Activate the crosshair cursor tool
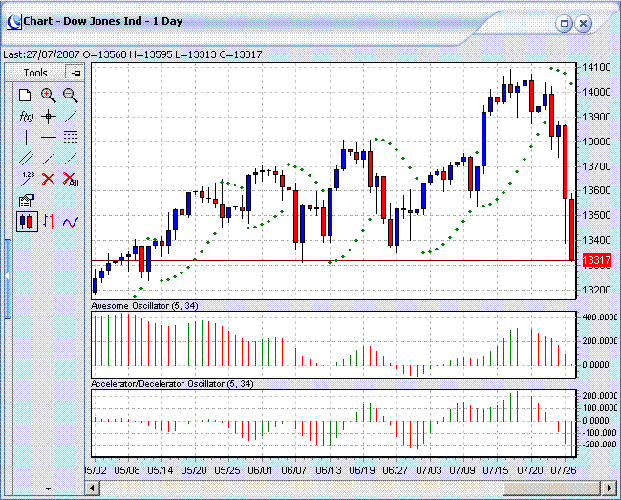The image size is (621, 500). [x=48, y=116]
